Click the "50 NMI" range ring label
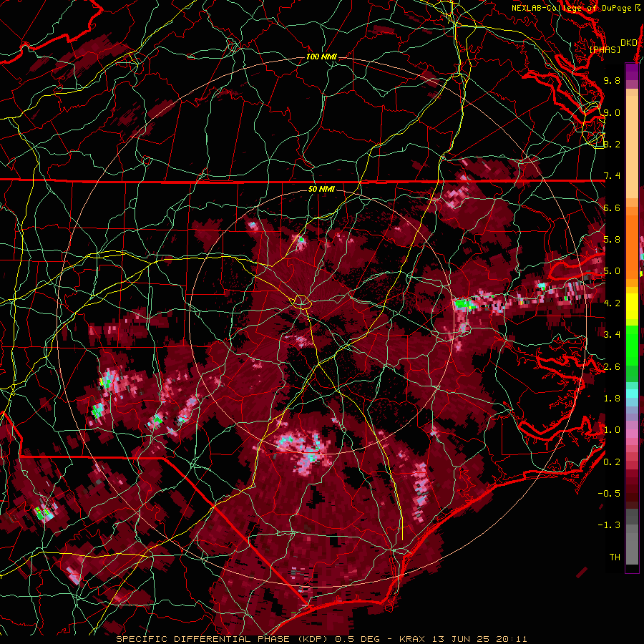644x644 pixels. pyautogui.click(x=321, y=189)
